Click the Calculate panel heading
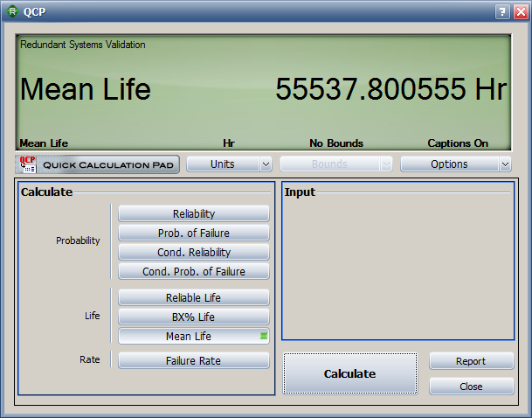This screenshot has width=532, height=418. (x=47, y=192)
